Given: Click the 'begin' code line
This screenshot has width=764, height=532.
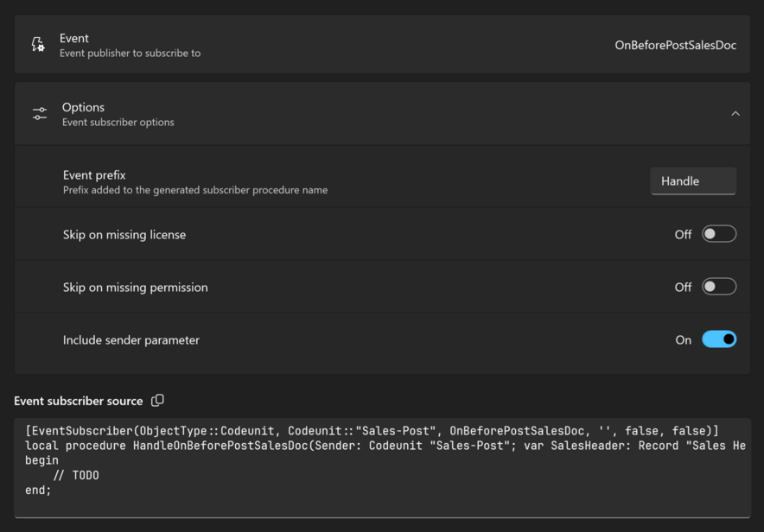Looking at the screenshot, I should (x=41, y=460).
